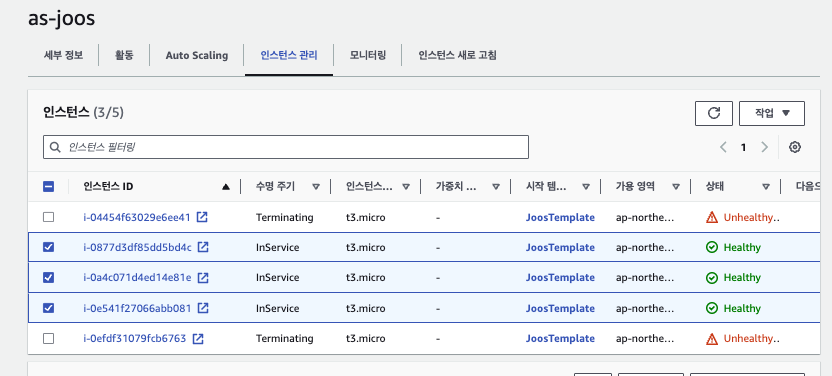Open external link icon for i-0efdf31079fcb6763
Screen dimensions: 832x376
tap(198, 338)
